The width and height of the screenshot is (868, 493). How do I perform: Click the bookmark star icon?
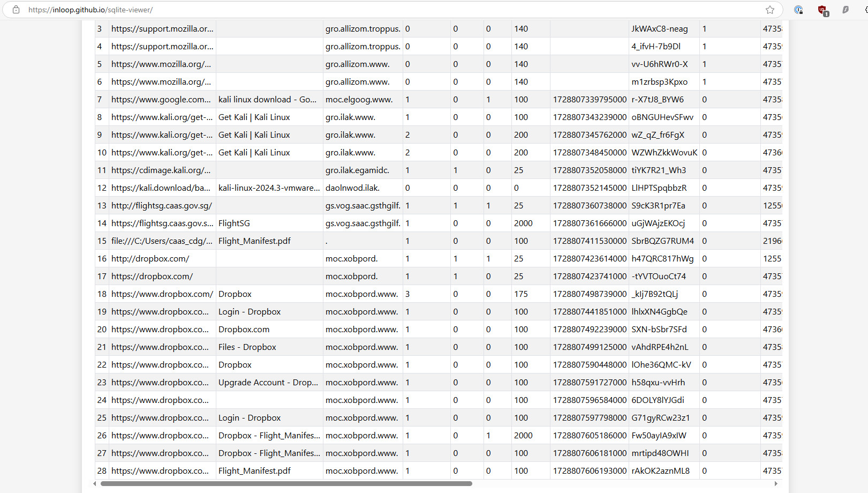click(770, 10)
